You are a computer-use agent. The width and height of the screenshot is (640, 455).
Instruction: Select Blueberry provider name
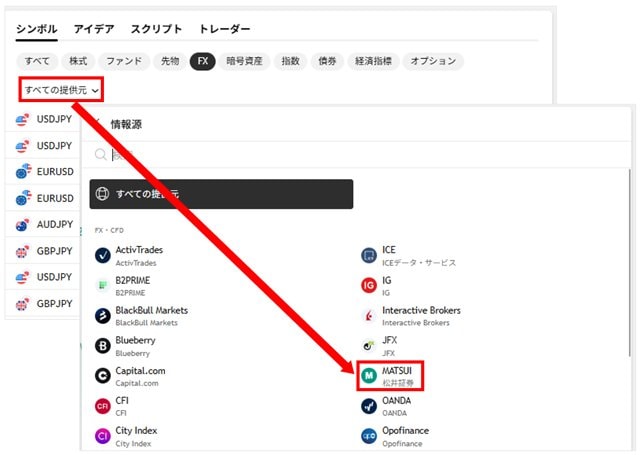135,340
